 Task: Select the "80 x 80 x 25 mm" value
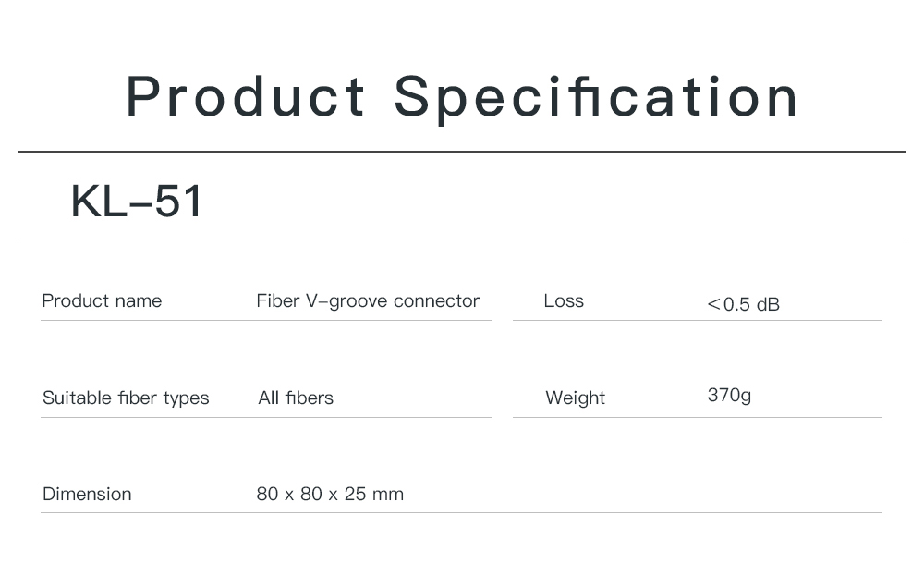pyautogui.click(x=330, y=494)
